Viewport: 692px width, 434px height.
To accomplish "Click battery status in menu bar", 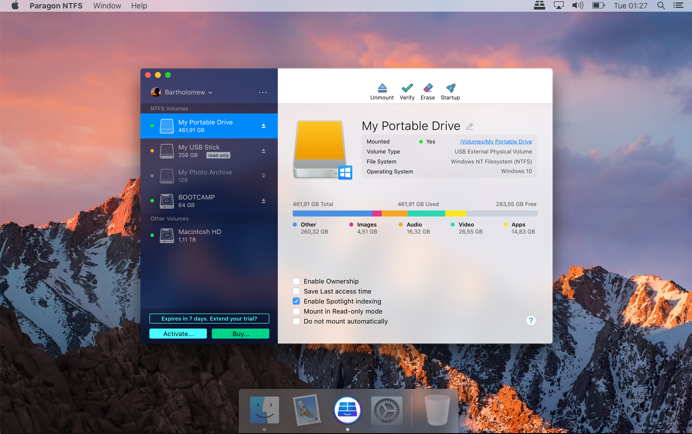I will tap(598, 5).
